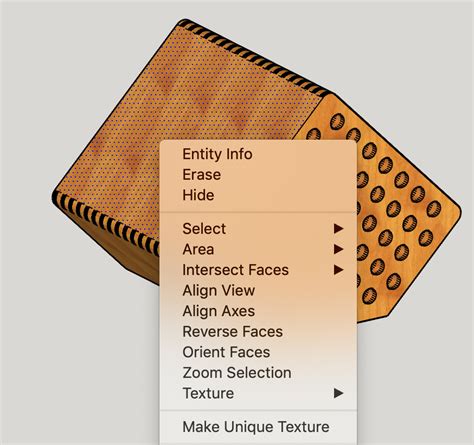Click the striped bevel along upper-right edge

(x=253, y=57)
